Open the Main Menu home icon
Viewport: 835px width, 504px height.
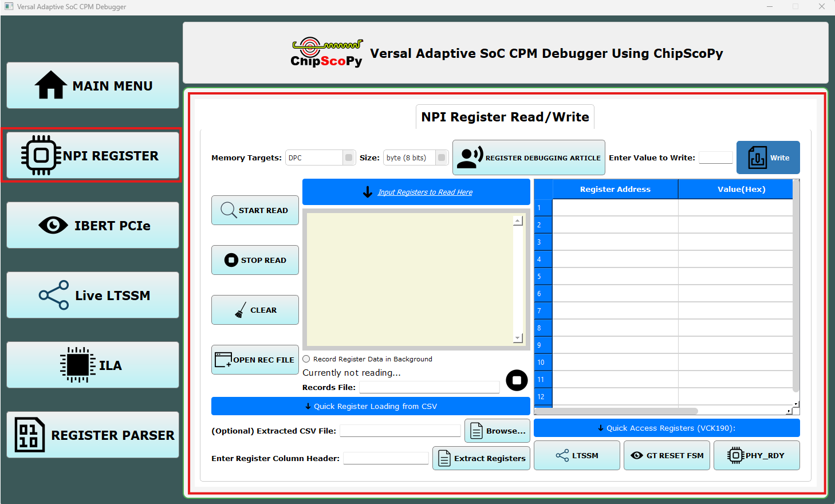click(x=52, y=85)
